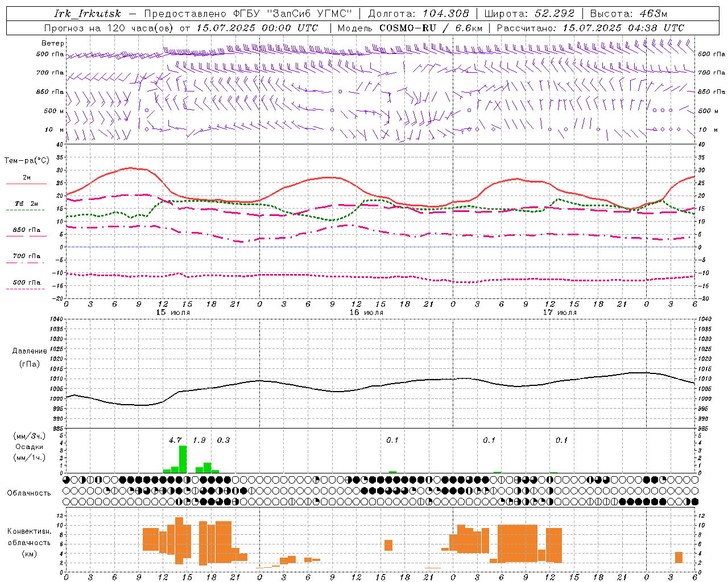728x582 pixels.
Task: Click the precipitation total "4.7"
Action: [x=175, y=440]
